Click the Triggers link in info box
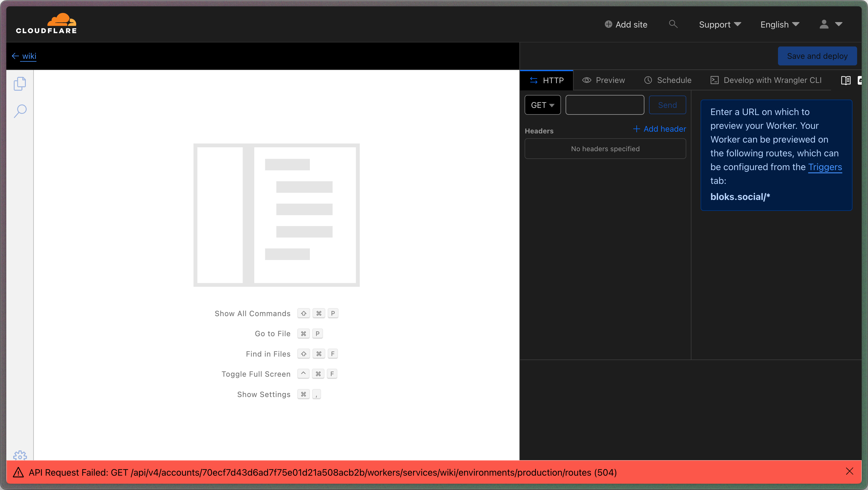Image resolution: width=868 pixels, height=490 pixels. (x=825, y=167)
